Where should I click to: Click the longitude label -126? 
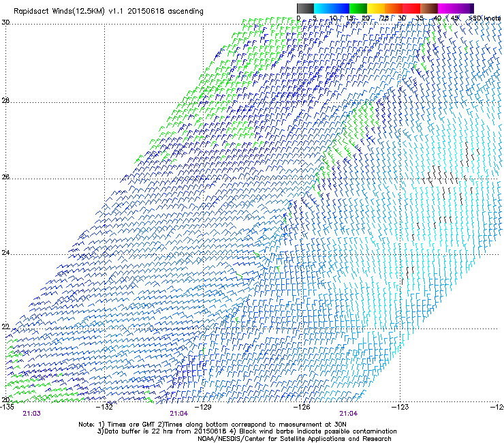(302, 407)
